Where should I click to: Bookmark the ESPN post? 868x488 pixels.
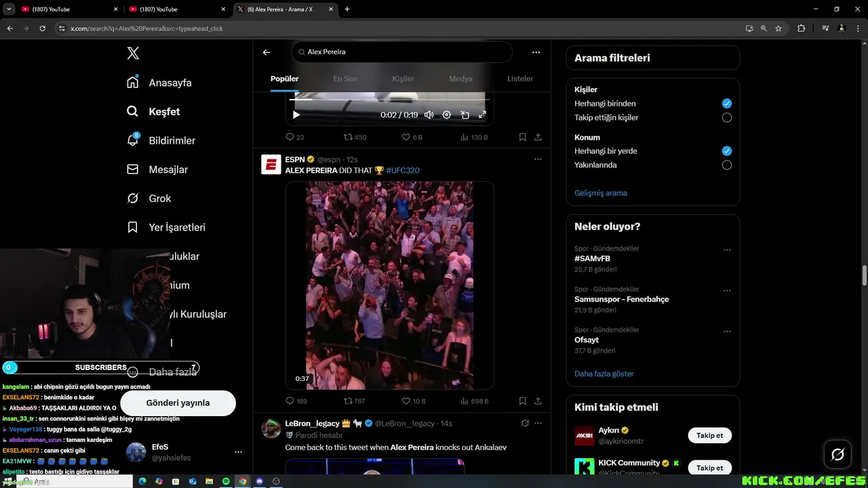[523, 401]
